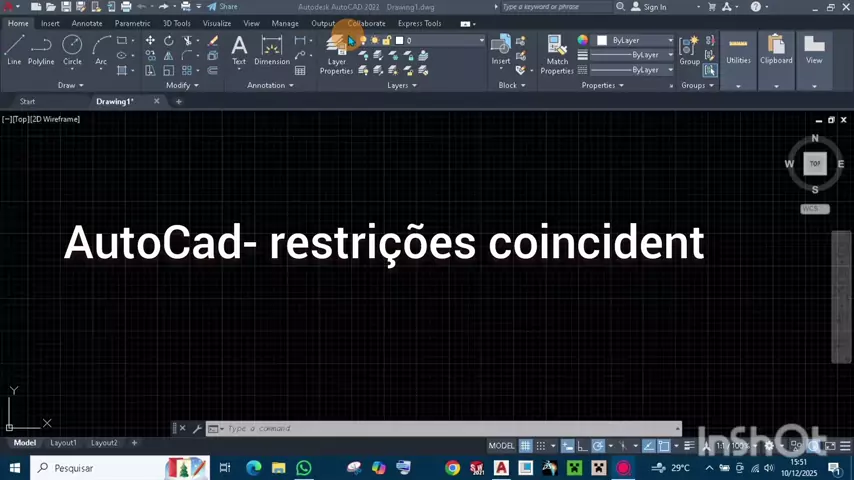Open the ByLayer color dropdown
Screen dimensions: 854x480
(x=635, y=40)
